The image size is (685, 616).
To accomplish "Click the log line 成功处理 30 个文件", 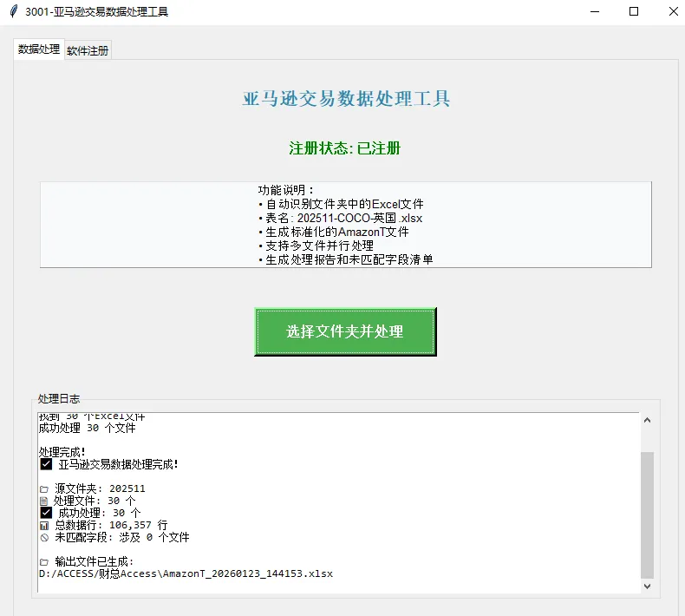I will click(x=88, y=428).
